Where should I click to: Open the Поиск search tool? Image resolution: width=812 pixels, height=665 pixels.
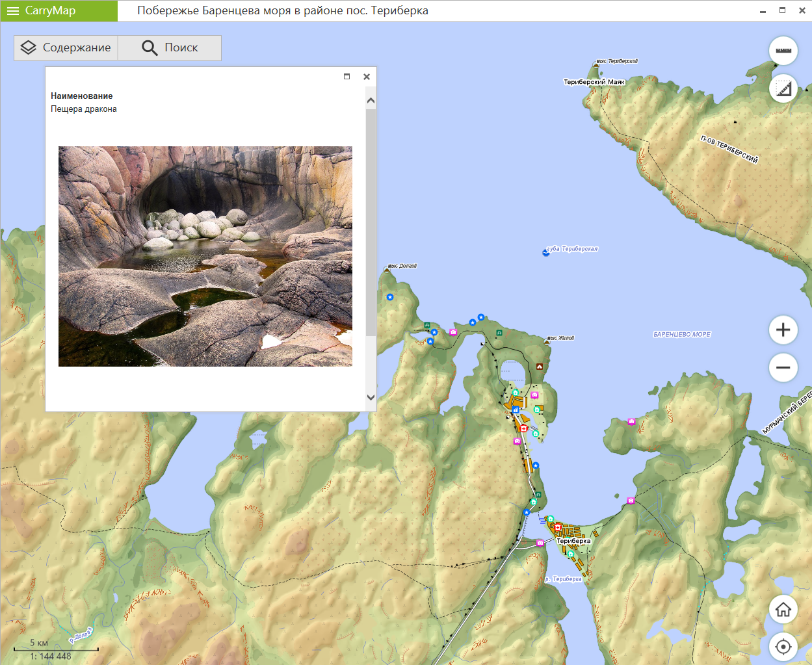[170, 47]
